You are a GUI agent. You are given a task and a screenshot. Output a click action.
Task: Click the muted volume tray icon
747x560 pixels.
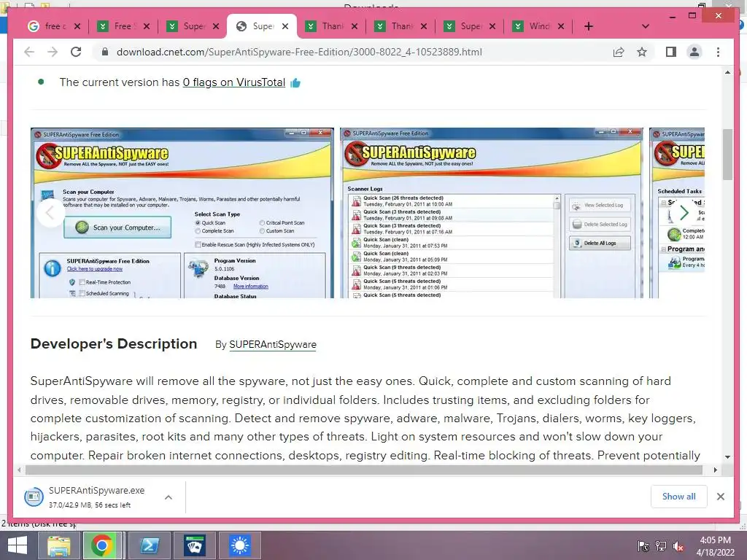point(678,546)
